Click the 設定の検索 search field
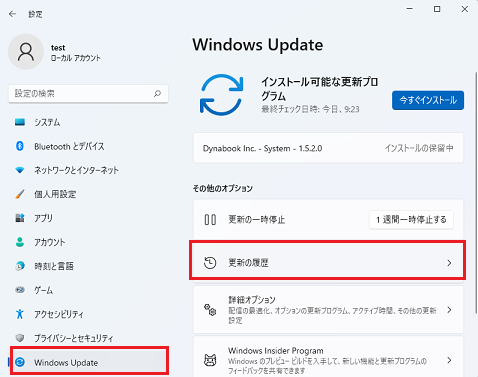The image size is (478, 377). 88,94
